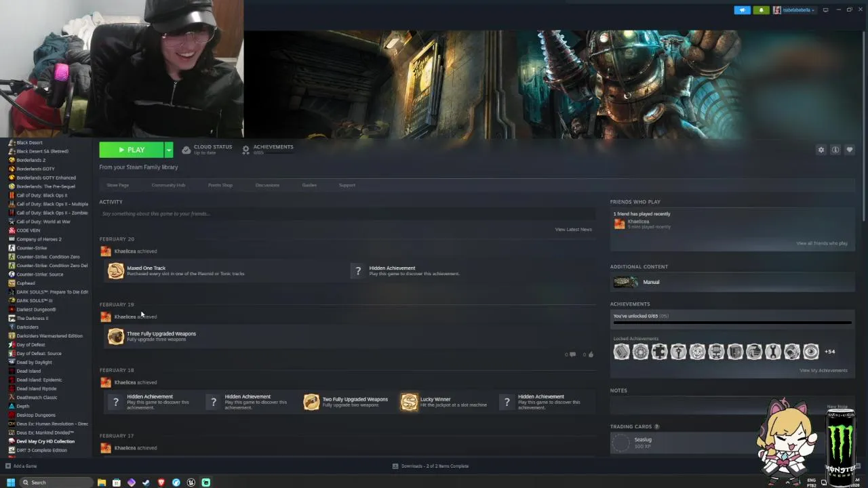Click View all friends who play
868x488 pixels.
click(822, 243)
